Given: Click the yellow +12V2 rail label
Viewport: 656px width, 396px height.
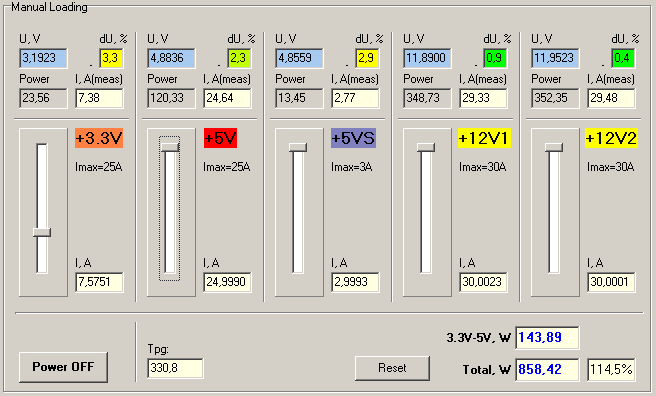Looking at the screenshot, I should [611, 138].
